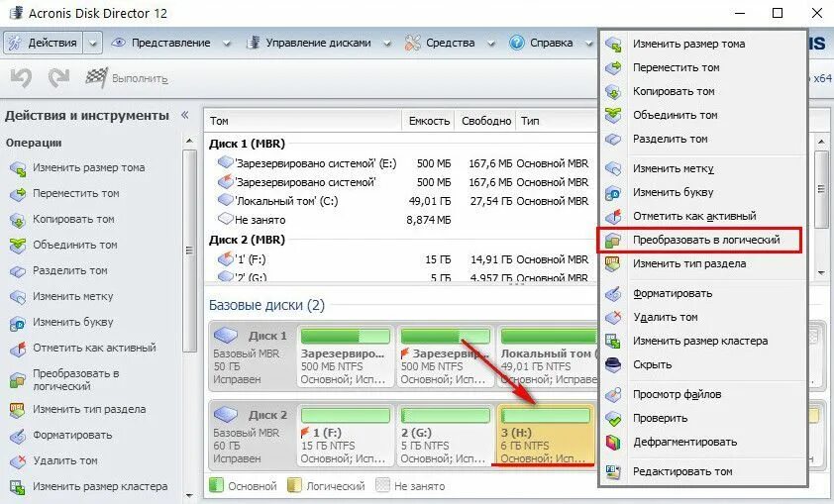
Task: Click Преобразовать в логический icon in sidebar
Action: (18, 380)
